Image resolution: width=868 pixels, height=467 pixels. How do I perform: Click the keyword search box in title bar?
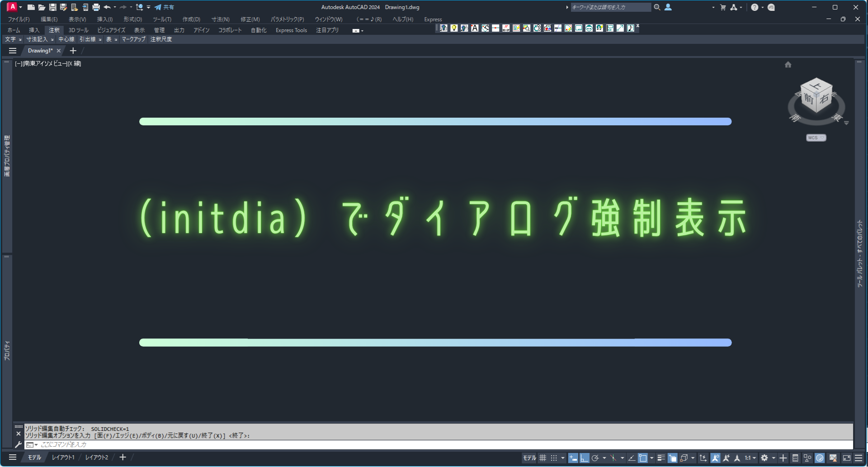[610, 7]
